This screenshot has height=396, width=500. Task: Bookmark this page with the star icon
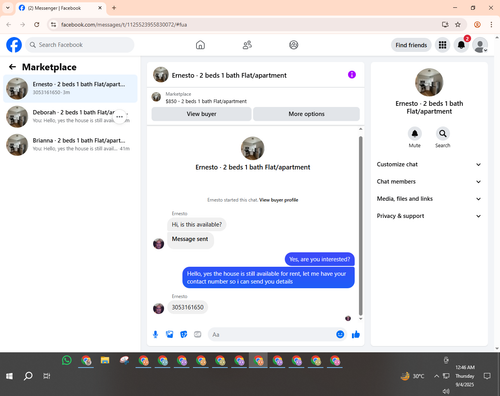click(458, 24)
